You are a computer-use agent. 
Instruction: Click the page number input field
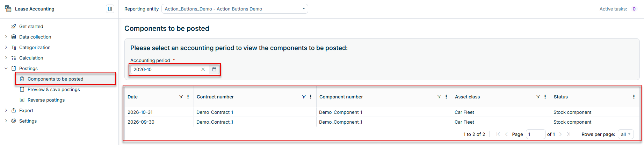535,134
